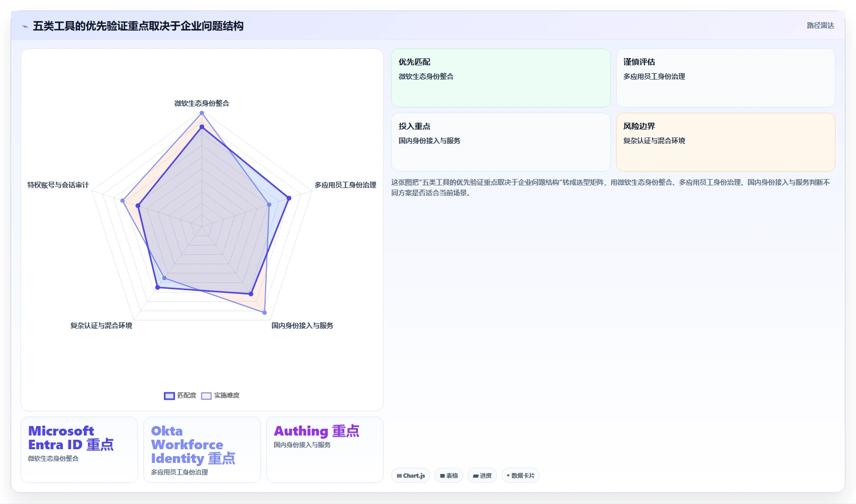
Task: Open the Authing 重点 card
Action: click(x=325, y=450)
